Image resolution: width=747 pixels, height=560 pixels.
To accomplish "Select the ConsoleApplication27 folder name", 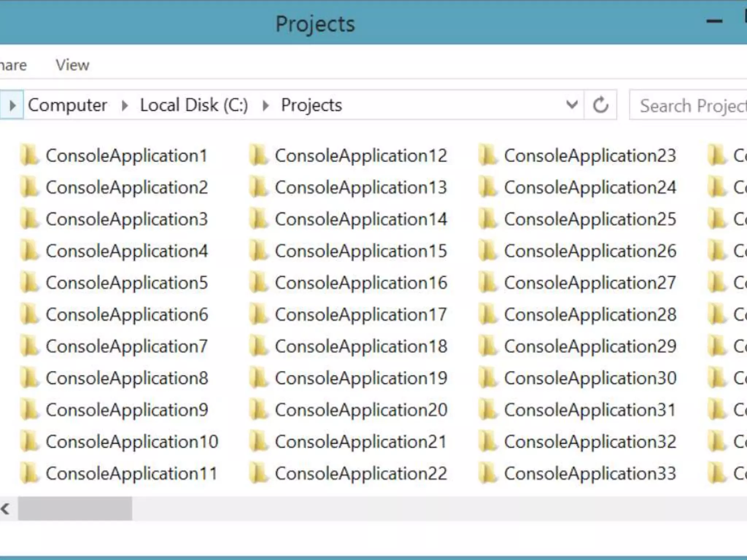I will coord(590,283).
